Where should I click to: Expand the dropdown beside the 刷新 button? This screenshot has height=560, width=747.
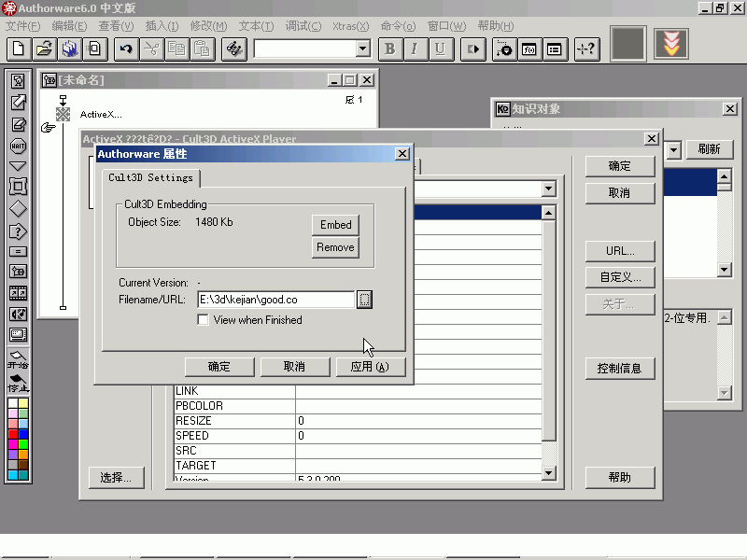coord(673,150)
